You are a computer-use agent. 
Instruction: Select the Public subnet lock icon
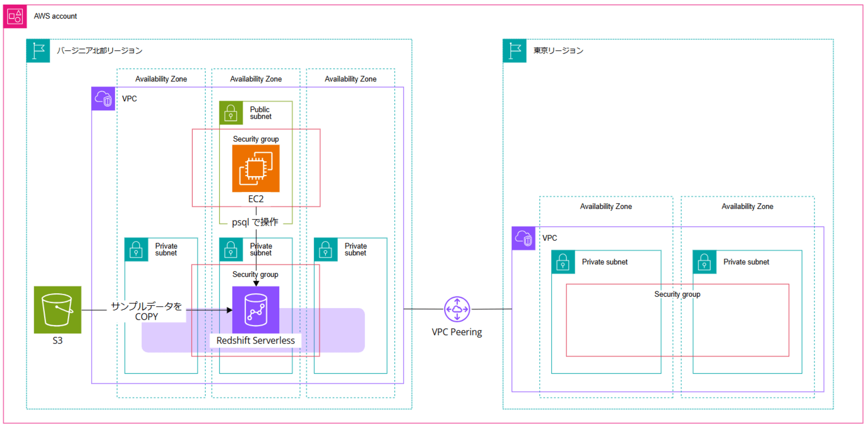coord(231,113)
